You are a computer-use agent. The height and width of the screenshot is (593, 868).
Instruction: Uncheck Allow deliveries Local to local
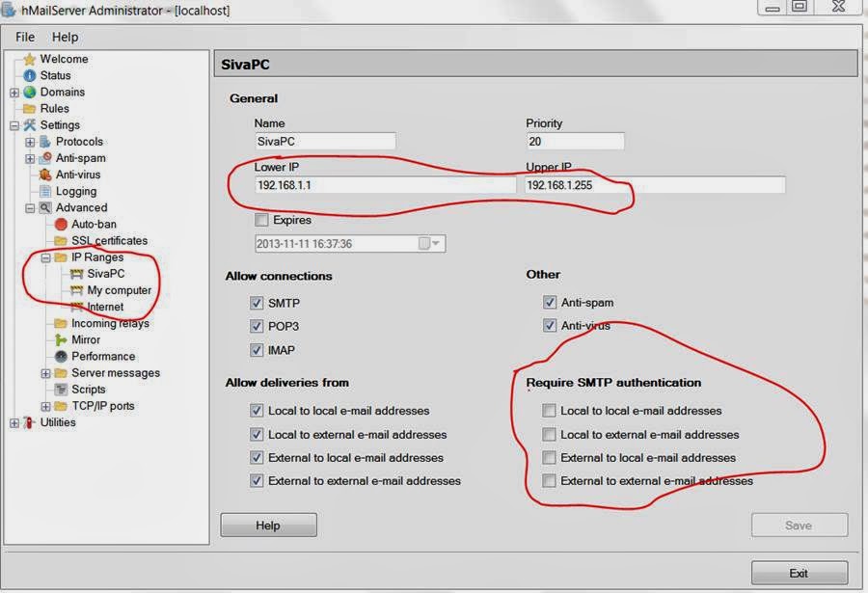[257, 411]
